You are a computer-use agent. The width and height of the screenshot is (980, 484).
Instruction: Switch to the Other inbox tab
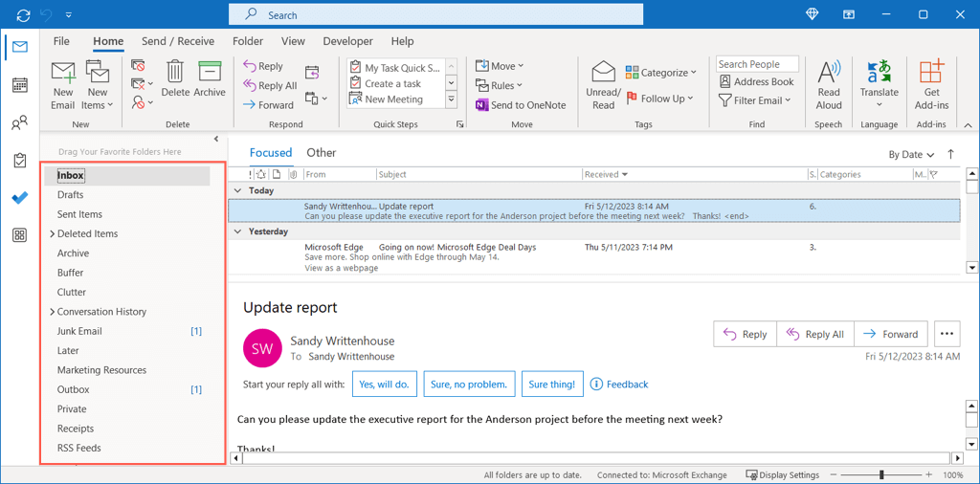322,152
